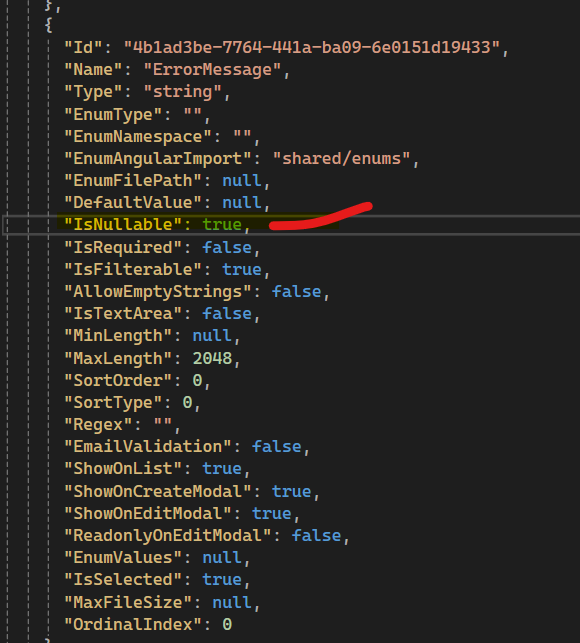
Task: Click the "SortOrder" key
Action: tap(118, 381)
